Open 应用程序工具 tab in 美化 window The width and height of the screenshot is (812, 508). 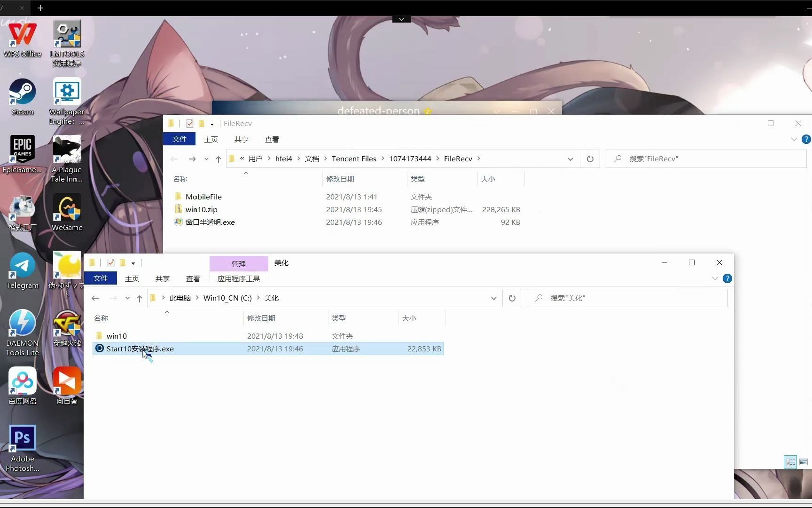click(x=239, y=278)
